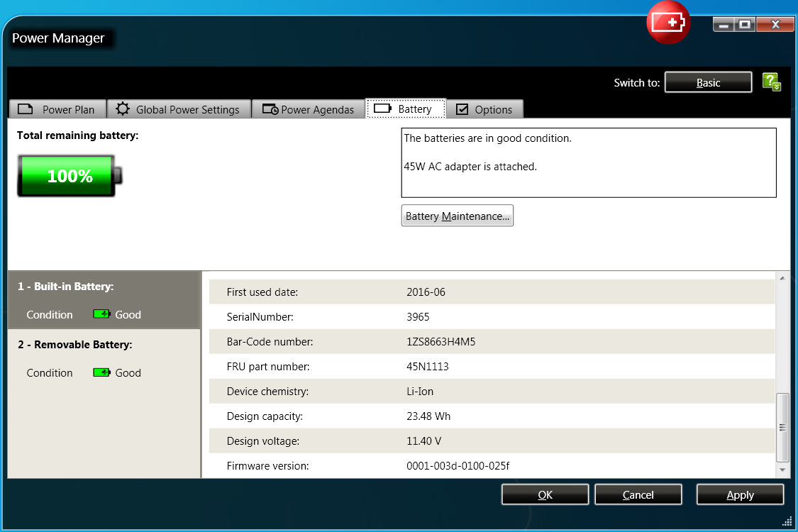Switch to Basic mode
This screenshot has height=532, width=798.
(x=708, y=82)
